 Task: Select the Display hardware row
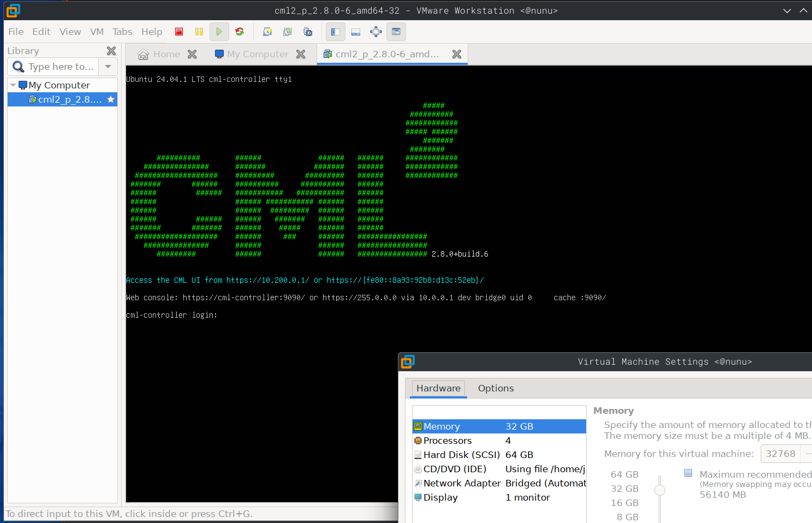point(499,497)
